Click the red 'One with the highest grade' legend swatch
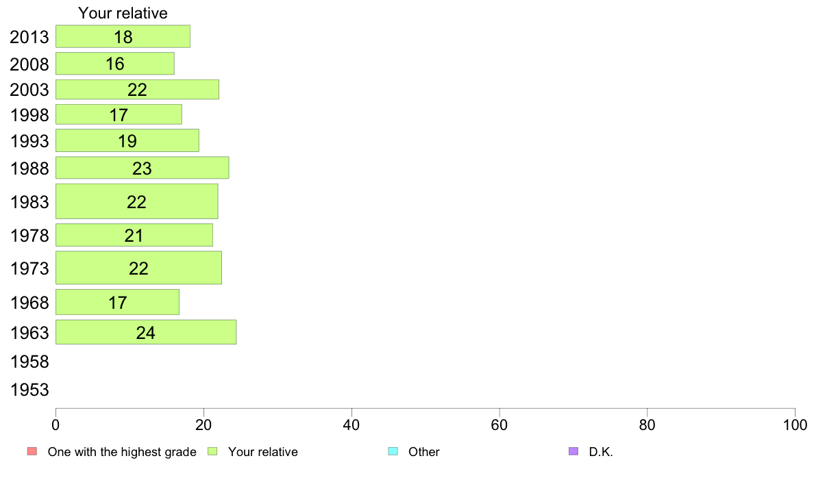The height and width of the screenshot is (504, 814). 32,451
